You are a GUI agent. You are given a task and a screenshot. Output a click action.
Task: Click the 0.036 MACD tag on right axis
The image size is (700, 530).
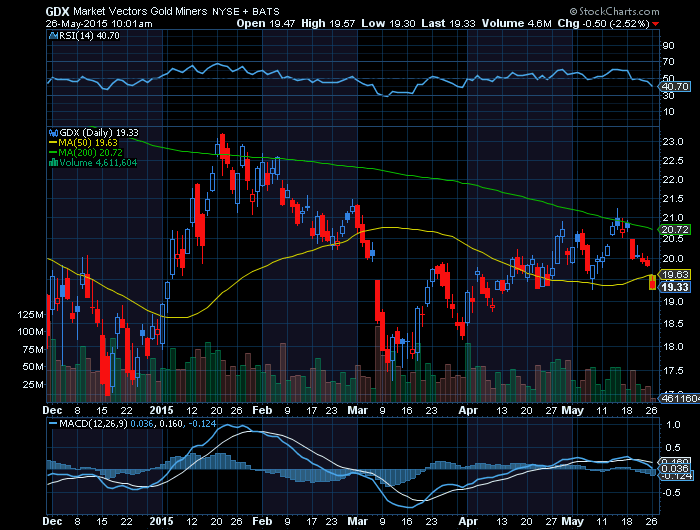[x=675, y=469]
